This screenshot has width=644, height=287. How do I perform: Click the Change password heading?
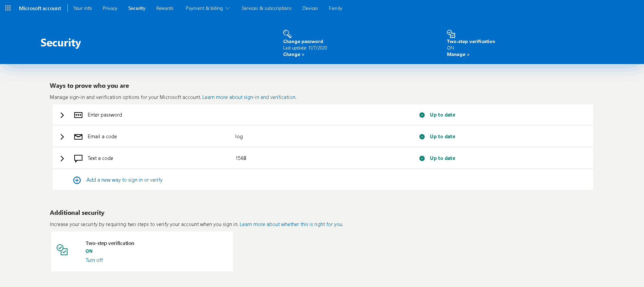(303, 42)
